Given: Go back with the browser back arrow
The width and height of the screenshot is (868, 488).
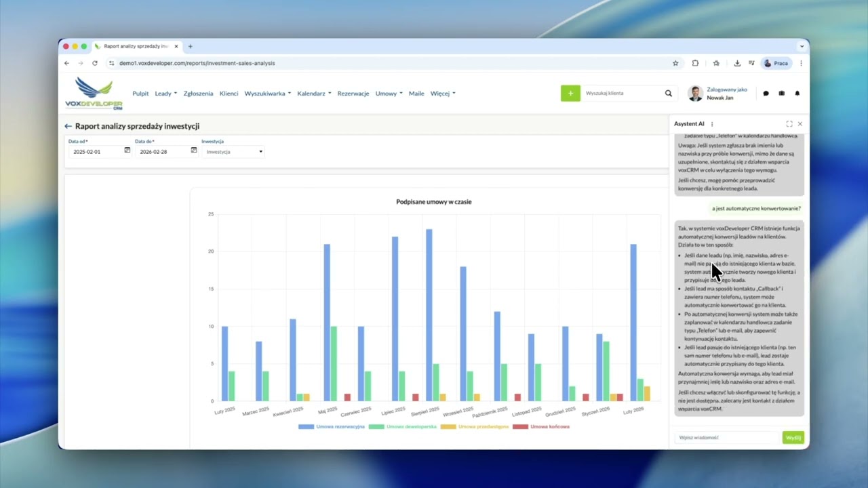Looking at the screenshot, I should (x=66, y=63).
